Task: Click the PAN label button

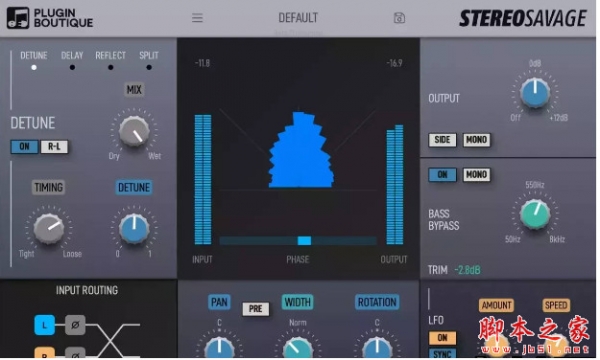Action: [219, 302]
